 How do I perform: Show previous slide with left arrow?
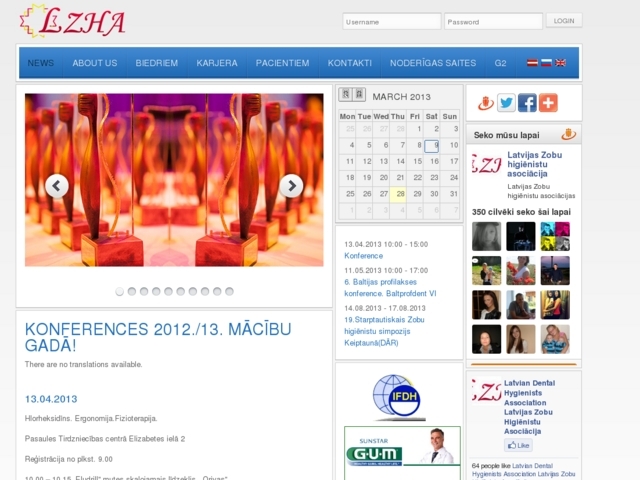pos(57,186)
